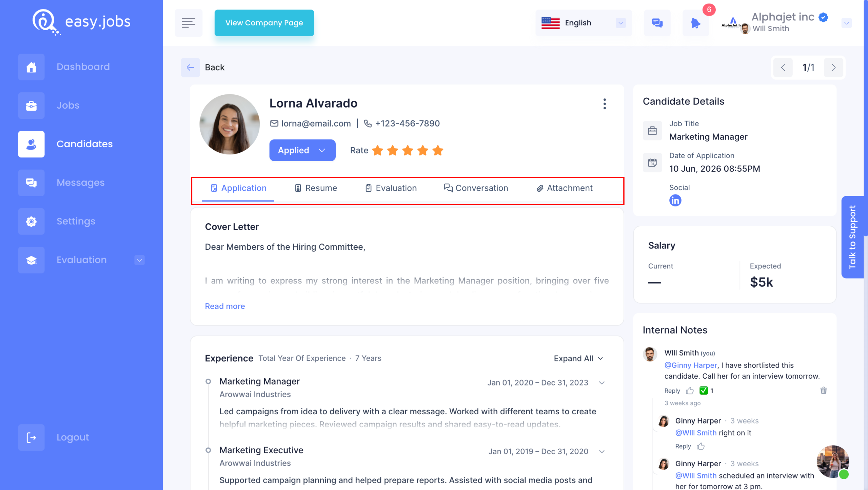
Task: Click the Evaluation graduation cap icon
Action: (31, 260)
